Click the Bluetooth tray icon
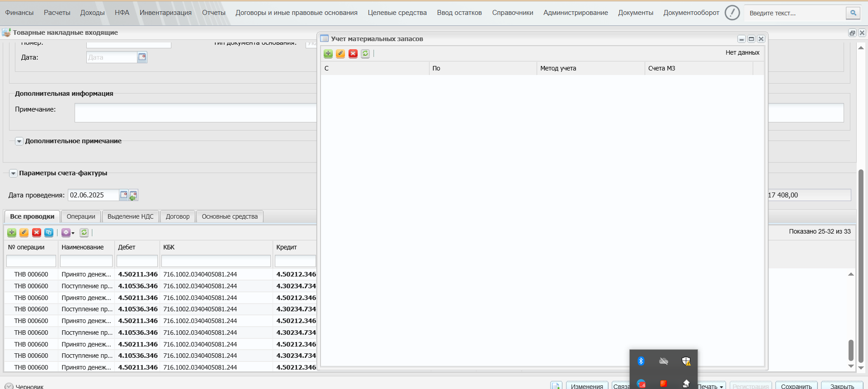868x389 pixels. coord(641,361)
